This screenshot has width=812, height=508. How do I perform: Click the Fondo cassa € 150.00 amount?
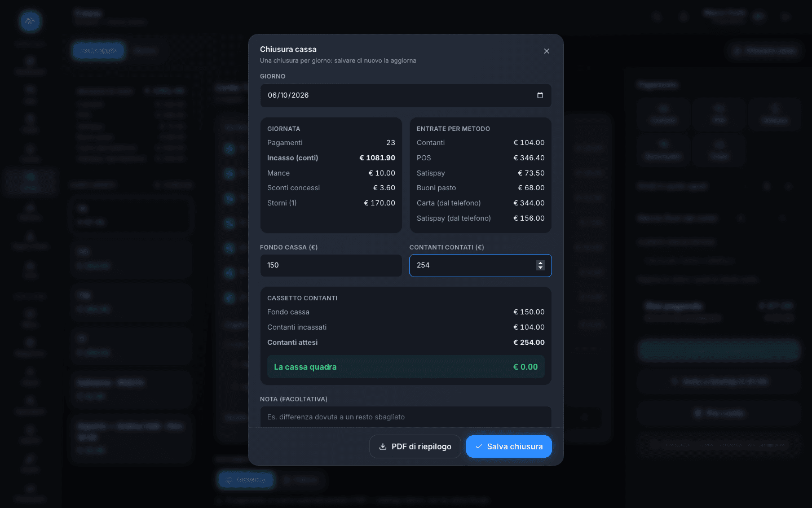pyautogui.click(x=529, y=312)
